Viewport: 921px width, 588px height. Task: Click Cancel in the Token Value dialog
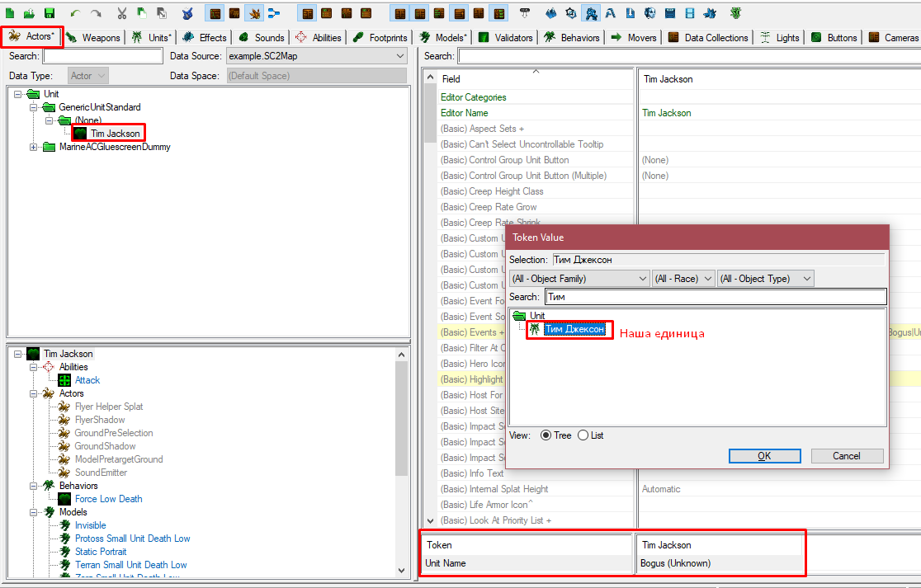847,456
